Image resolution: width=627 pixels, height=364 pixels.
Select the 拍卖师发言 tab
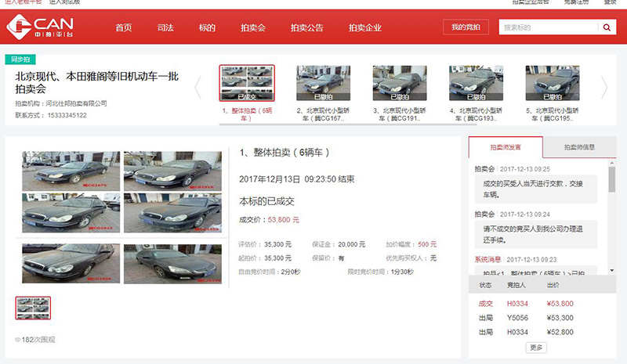(506, 147)
